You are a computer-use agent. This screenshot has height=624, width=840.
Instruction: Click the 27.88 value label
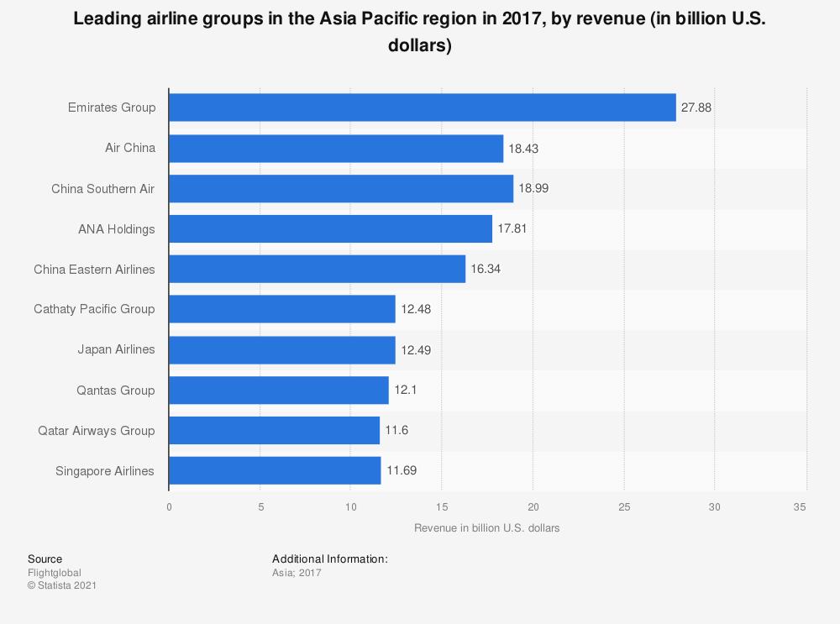coord(696,107)
